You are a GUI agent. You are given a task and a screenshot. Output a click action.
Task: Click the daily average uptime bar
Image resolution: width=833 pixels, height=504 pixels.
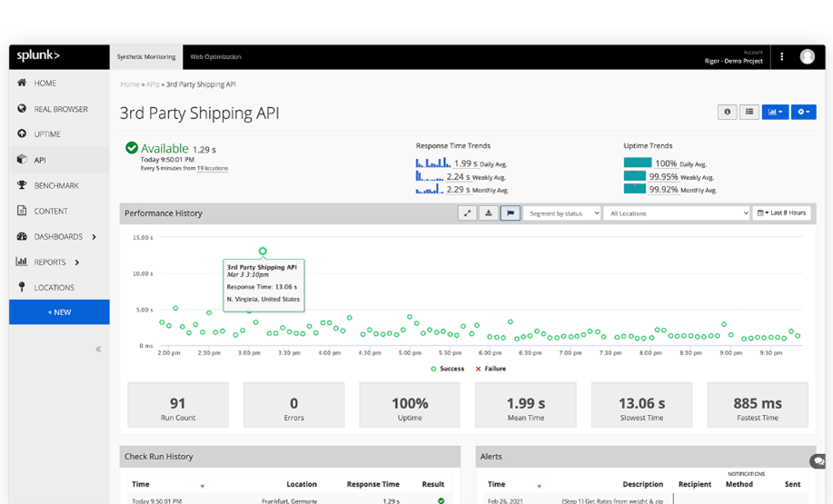637,163
